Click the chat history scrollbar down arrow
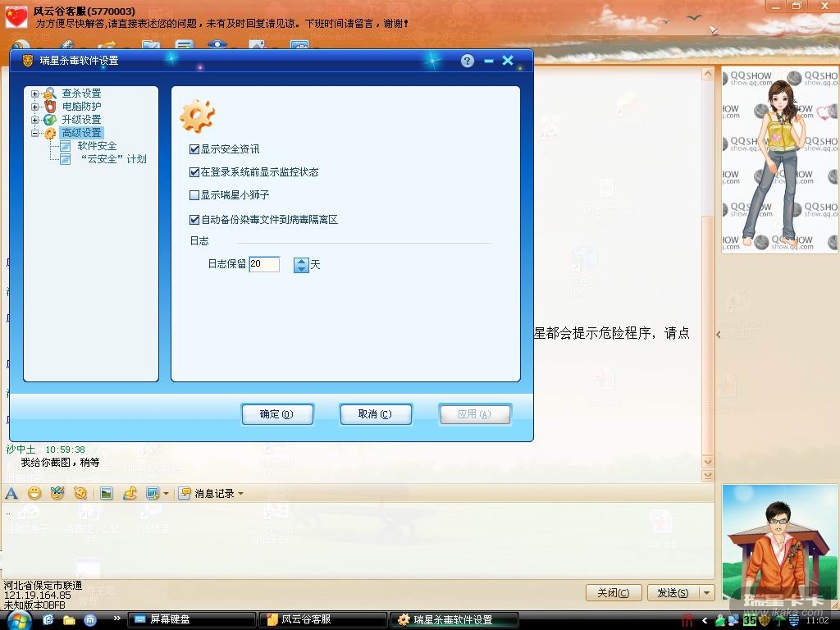This screenshot has width=840, height=630. point(708,461)
